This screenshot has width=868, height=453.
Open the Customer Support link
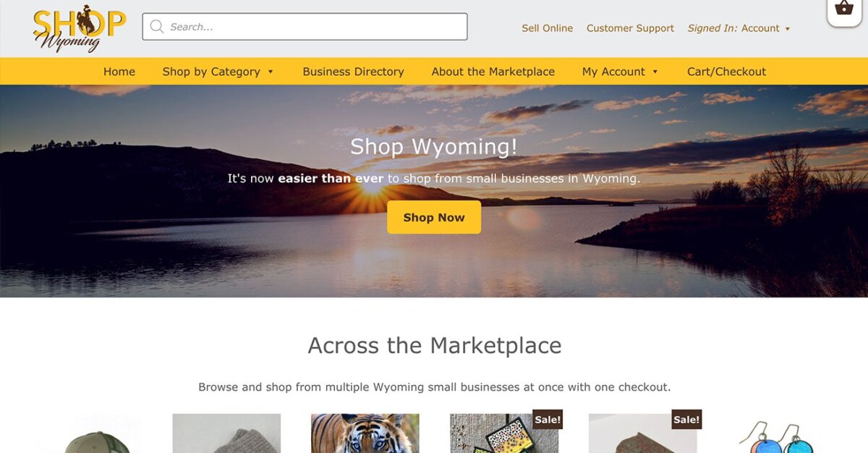click(x=630, y=28)
